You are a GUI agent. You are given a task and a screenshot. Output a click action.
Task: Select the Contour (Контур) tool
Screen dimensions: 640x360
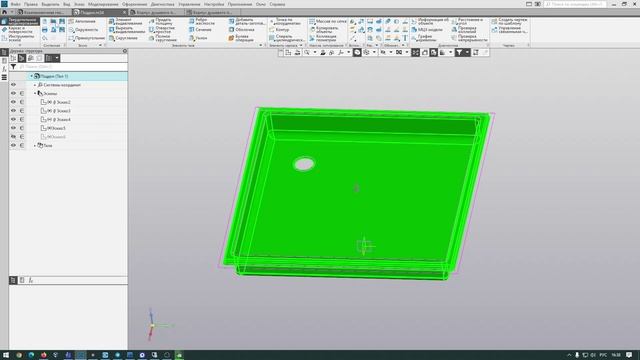279,30
